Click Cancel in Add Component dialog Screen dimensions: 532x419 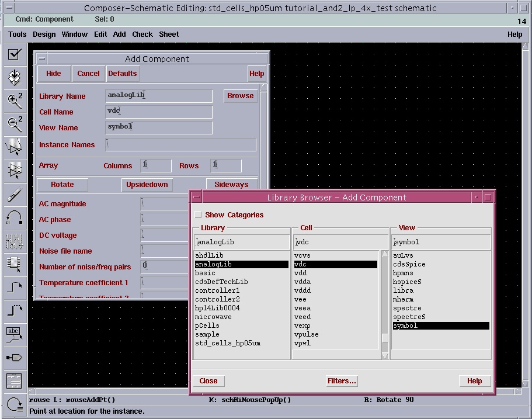pos(88,74)
